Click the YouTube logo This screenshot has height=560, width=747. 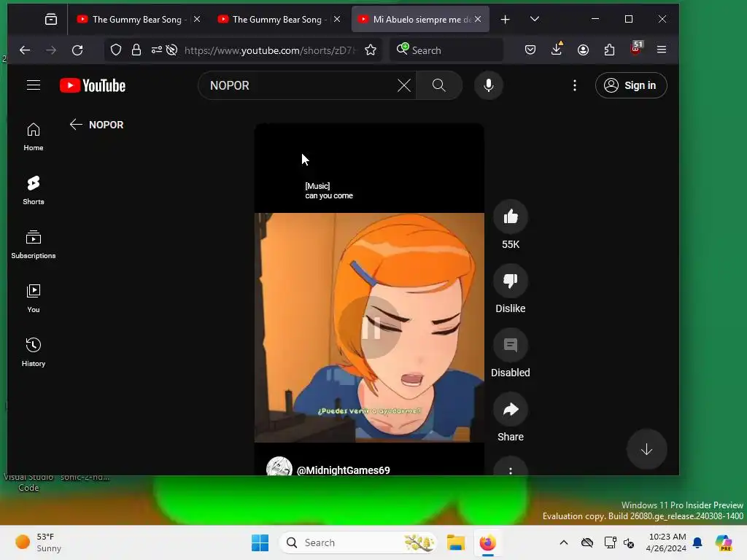93,85
